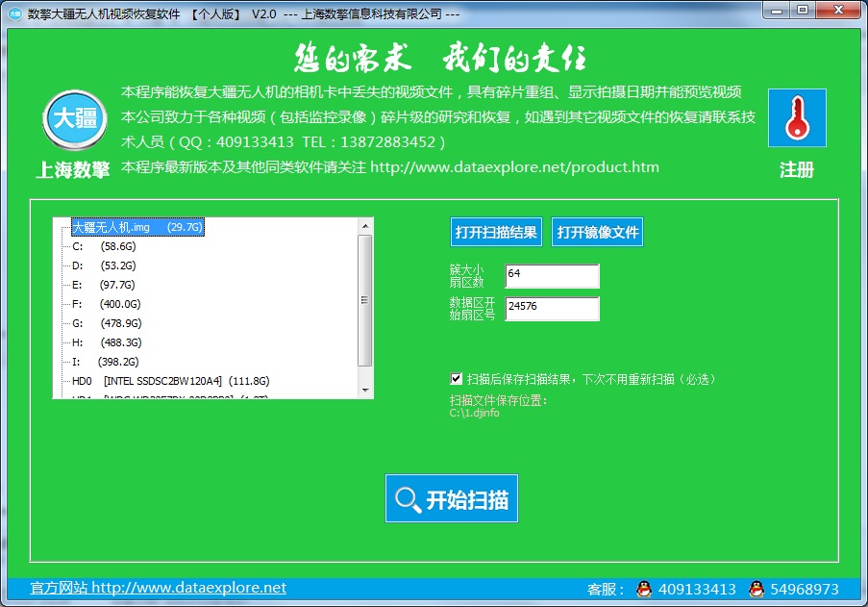
Task: Open the 官方网站 dataexplore.net link
Action: click(x=159, y=588)
